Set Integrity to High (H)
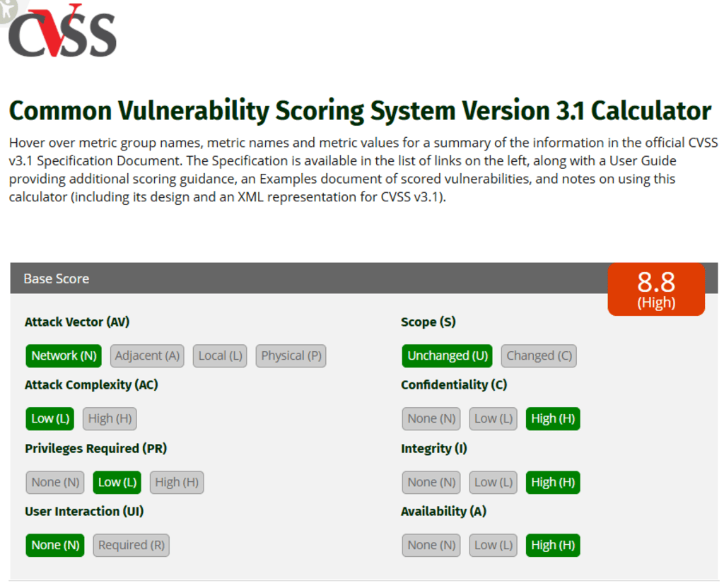 (x=553, y=482)
